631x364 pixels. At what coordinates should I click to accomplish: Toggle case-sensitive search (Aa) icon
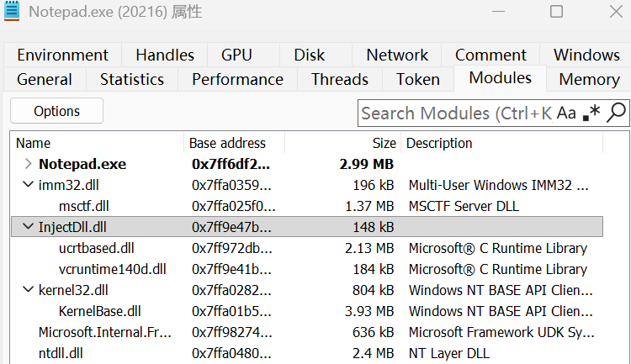(x=566, y=113)
